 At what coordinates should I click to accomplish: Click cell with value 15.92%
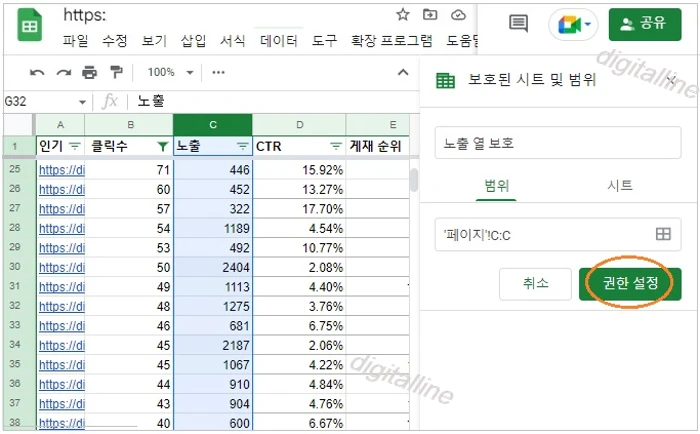pos(299,170)
